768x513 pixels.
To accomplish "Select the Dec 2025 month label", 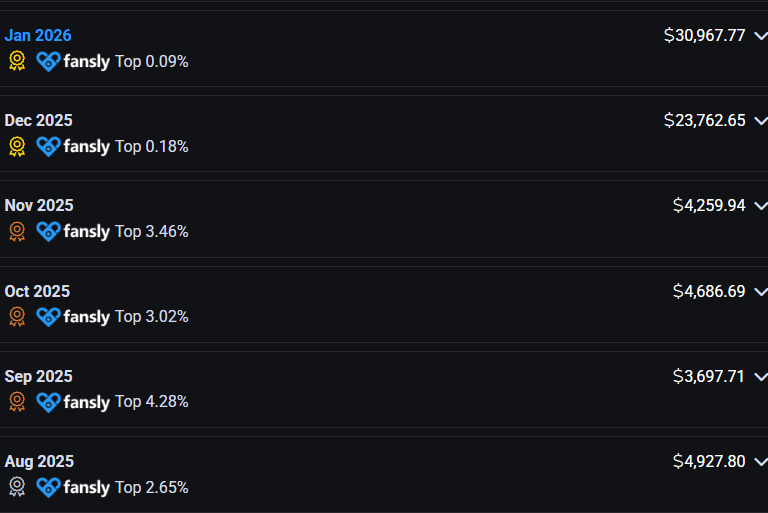I will click(x=38, y=120).
